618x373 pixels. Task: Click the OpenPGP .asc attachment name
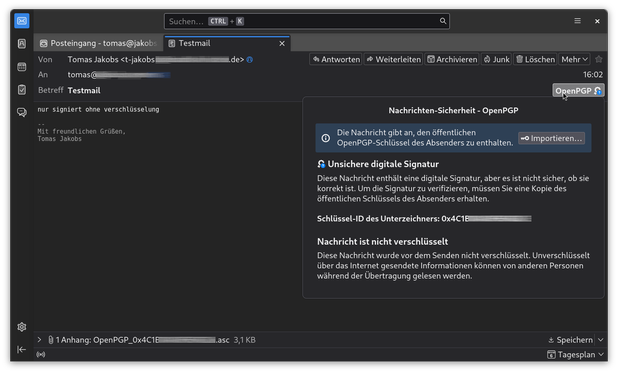point(161,340)
